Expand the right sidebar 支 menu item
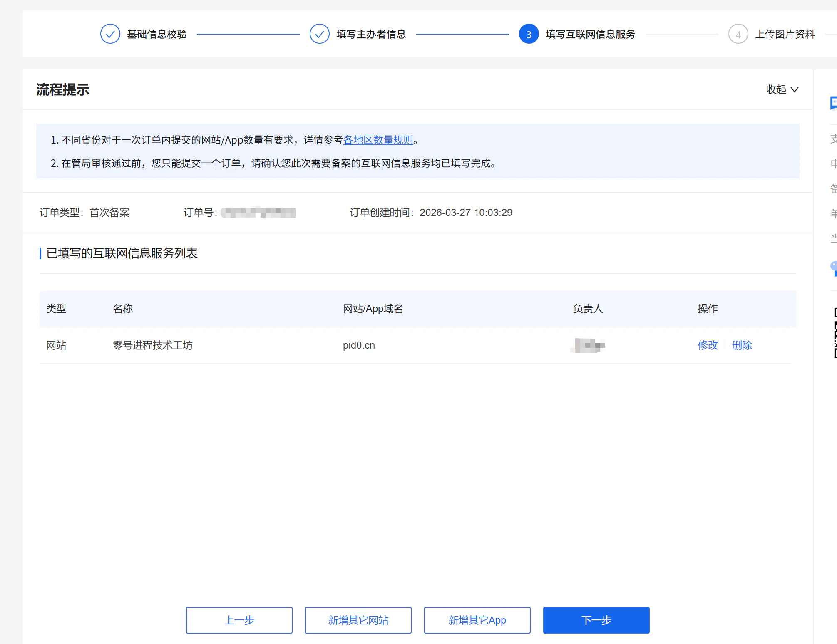Viewport: 837px width, 644px height. [833, 139]
